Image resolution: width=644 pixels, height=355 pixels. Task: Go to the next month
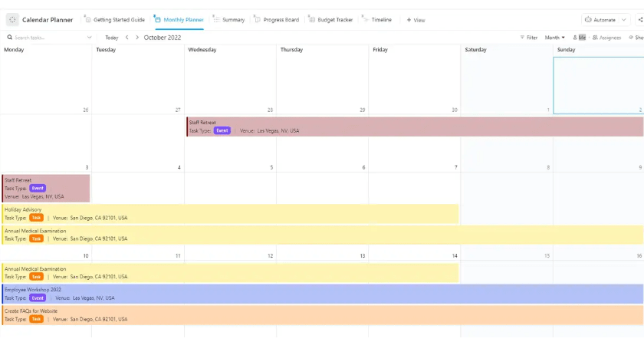pos(137,38)
